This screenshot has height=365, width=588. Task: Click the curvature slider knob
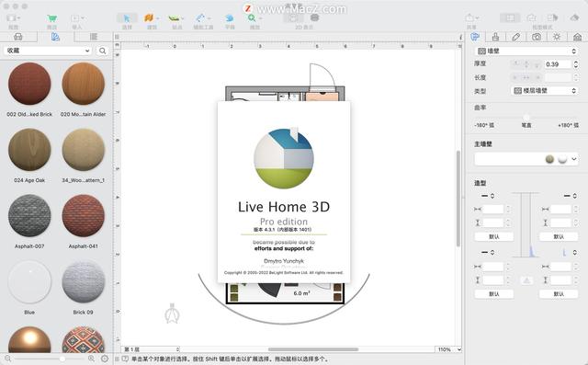526,118
